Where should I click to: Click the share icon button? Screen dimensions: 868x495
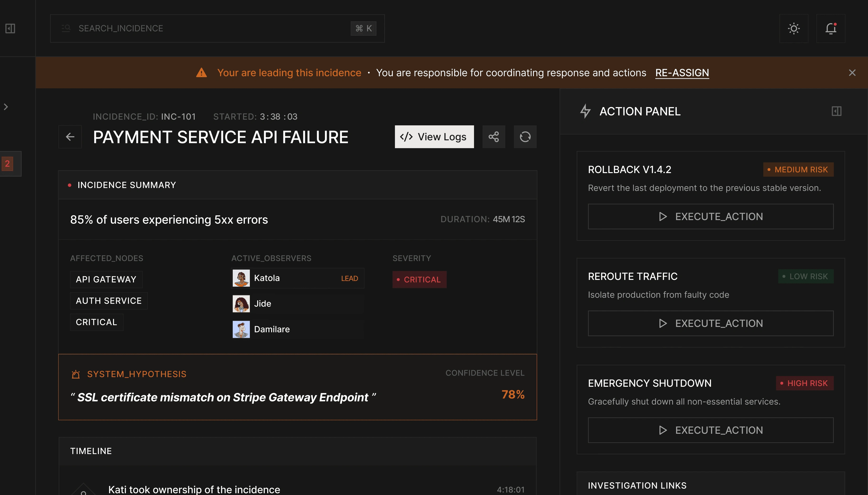[494, 137]
